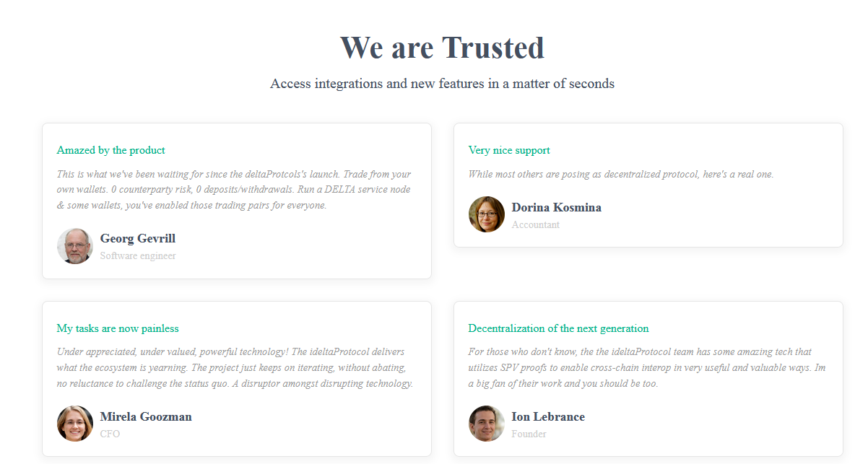Click the 'Founder' job title
Viewport: 868px width, 464px height.
click(x=529, y=434)
